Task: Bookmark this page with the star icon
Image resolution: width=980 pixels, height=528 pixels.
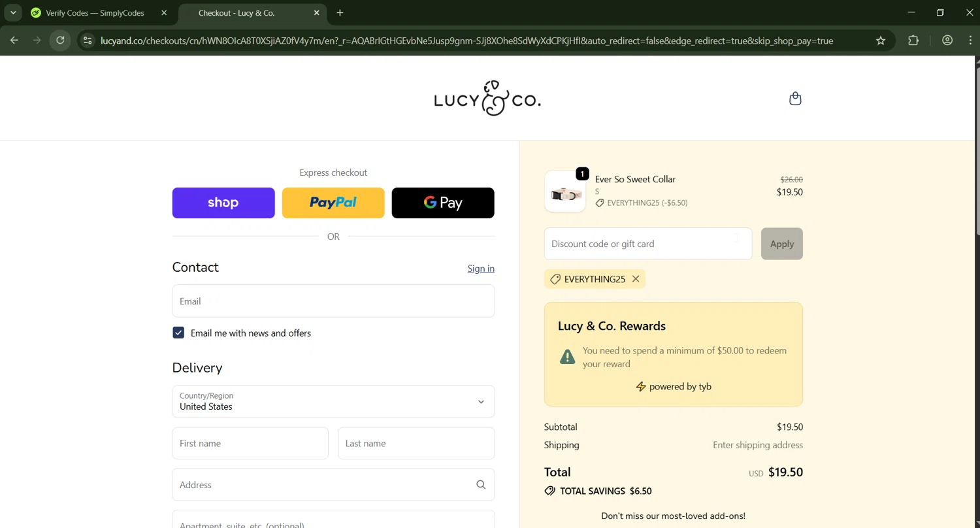Action: tap(881, 41)
